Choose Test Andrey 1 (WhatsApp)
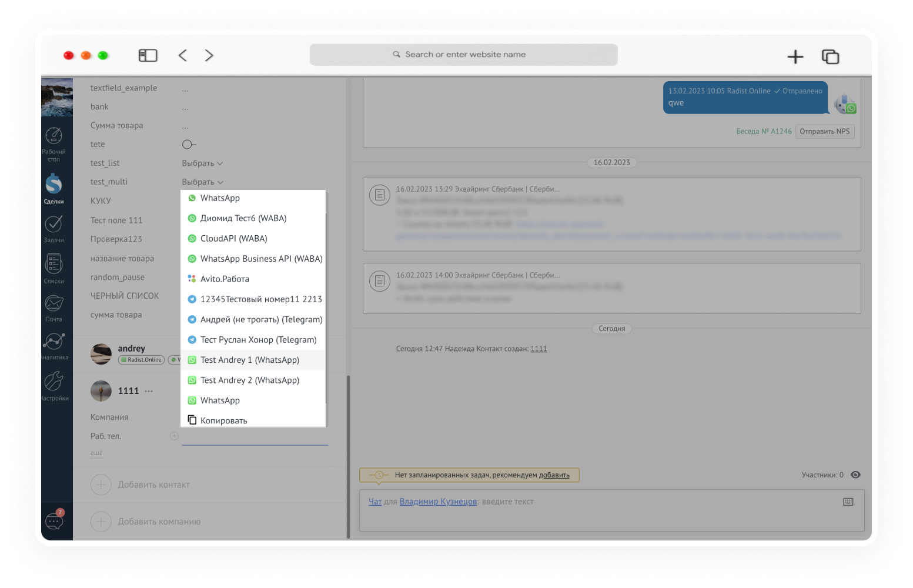This screenshot has height=588, width=913. click(x=253, y=360)
